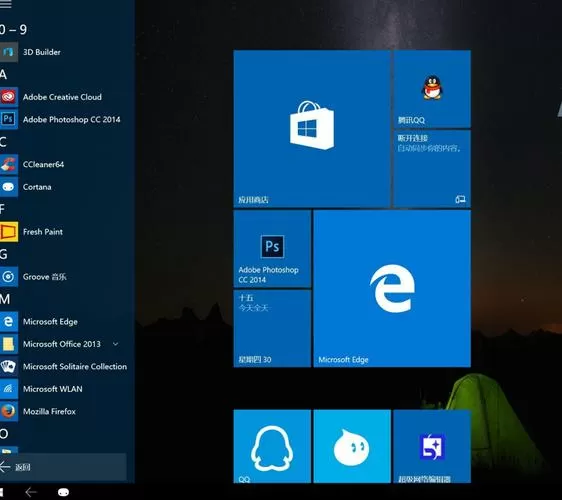
Task: Expand the Microsoft Office 2013 chevron
Action: coord(115,344)
